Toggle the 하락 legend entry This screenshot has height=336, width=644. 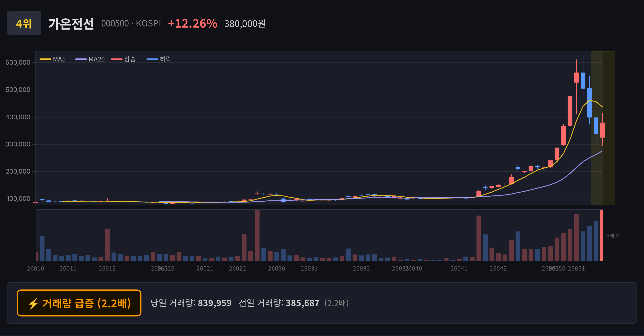(159, 59)
